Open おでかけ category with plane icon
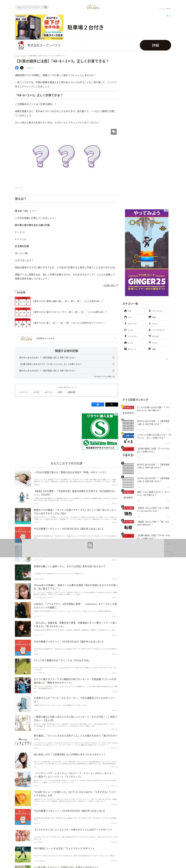Screen dimensions: 186x868 point(159,336)
